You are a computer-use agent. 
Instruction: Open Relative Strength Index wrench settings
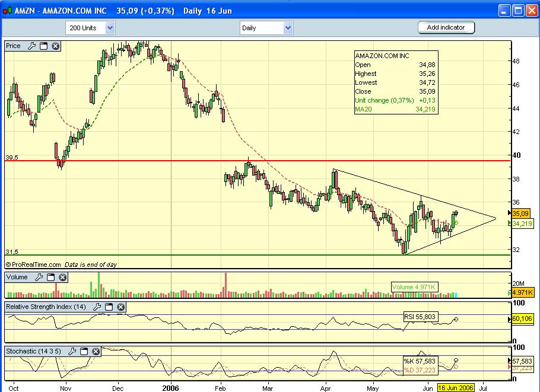pyautogui.click(x=97, y=307)
